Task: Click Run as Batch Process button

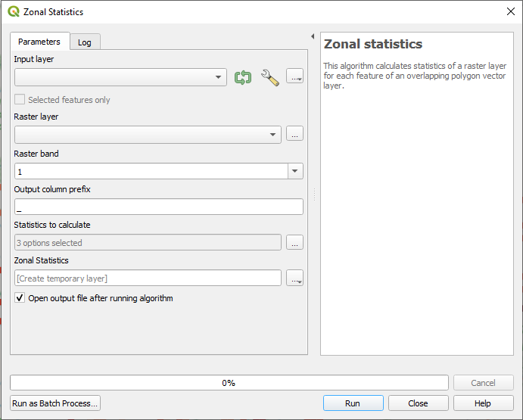Action: 55,403
